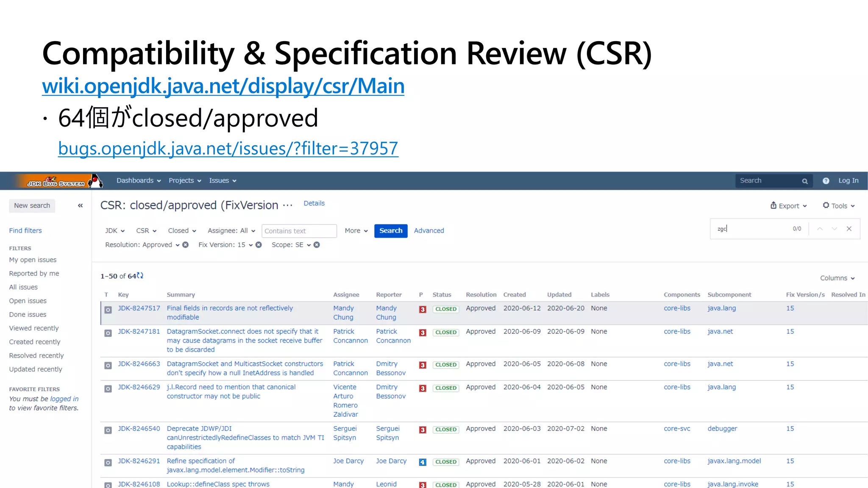The height and width of the screenshot is (488, 868).
Task: Go to next find-in-page match
Action: coord(834,229)
